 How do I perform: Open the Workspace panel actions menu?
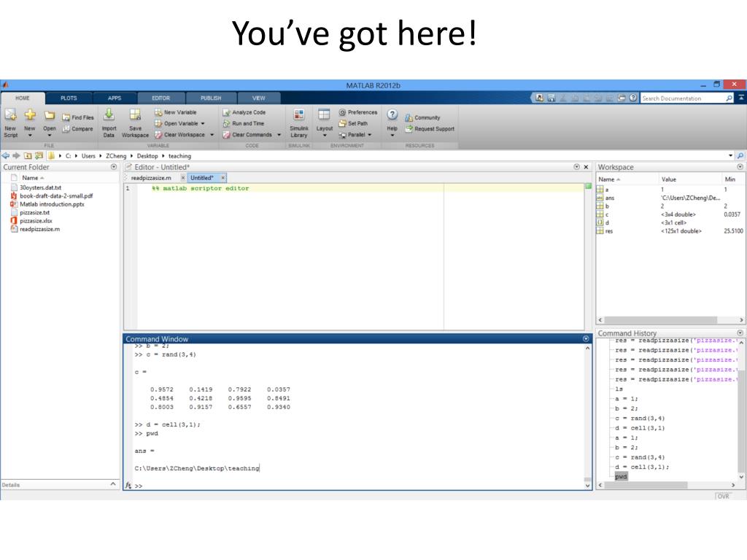(740, 167)
